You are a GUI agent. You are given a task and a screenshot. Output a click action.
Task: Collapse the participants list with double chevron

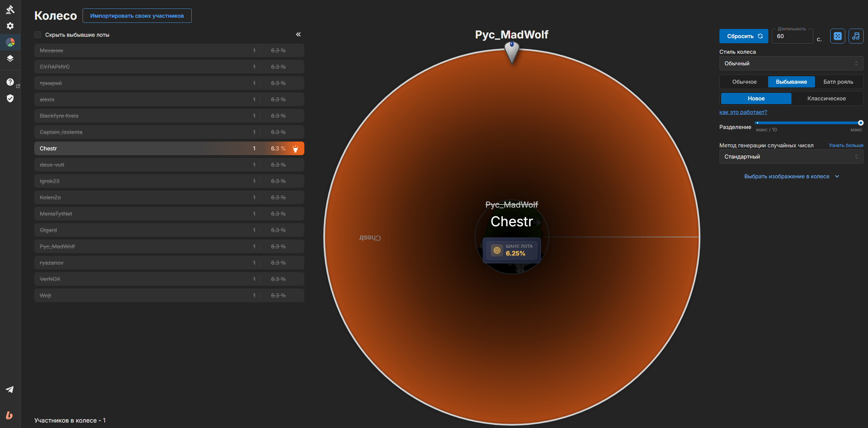(298, 34)
